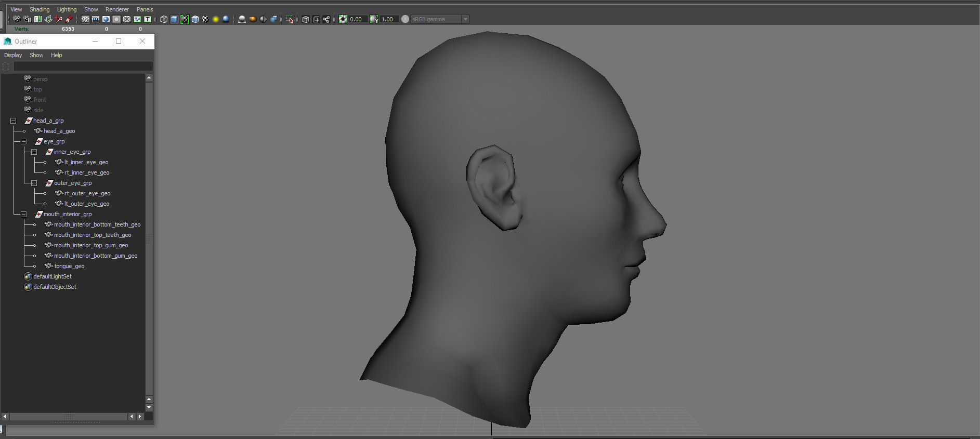
Task: Open the Camera Attributes icon
Action: [x=28, y=19]
